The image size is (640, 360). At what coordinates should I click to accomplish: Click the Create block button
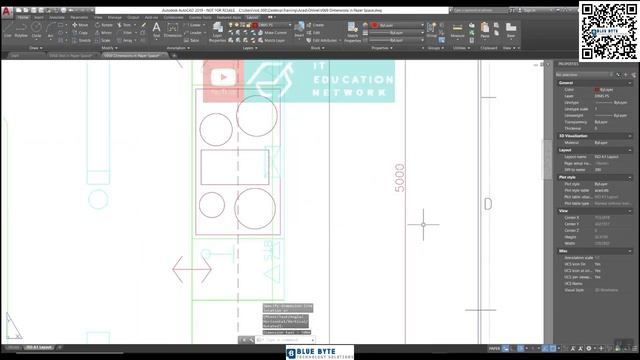pos(315,25)
